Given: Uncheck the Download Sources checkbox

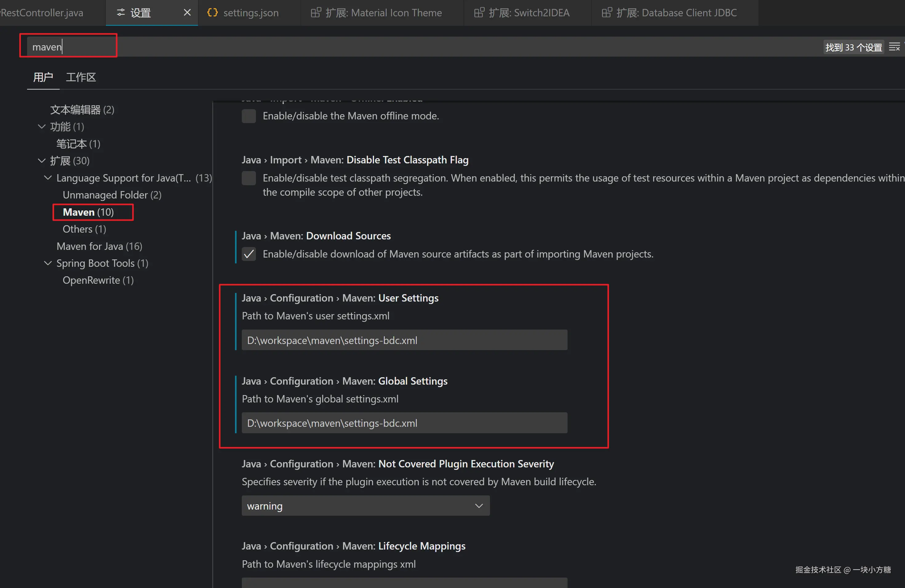Looking at the screenshot, I should click(x=249, y=254).
